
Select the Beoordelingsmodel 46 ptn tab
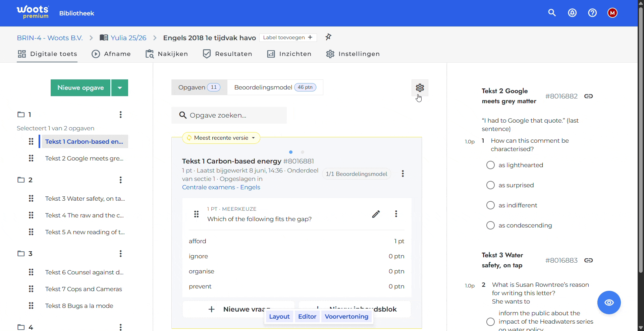275,87
